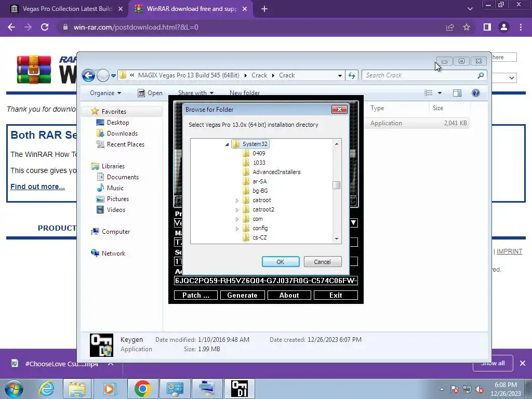Open Computer in navigation pane
The image size is (532, 399).
pos(116,232)
